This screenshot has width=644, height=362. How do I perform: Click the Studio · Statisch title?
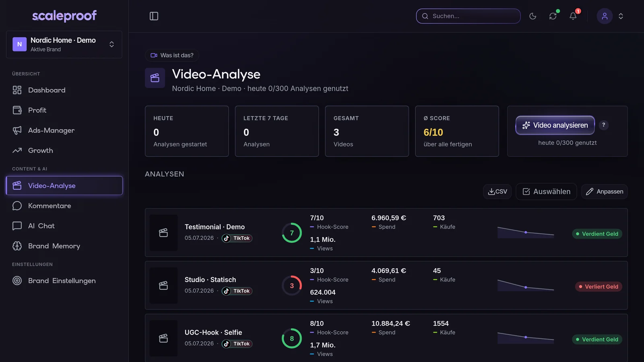(210, 280)
